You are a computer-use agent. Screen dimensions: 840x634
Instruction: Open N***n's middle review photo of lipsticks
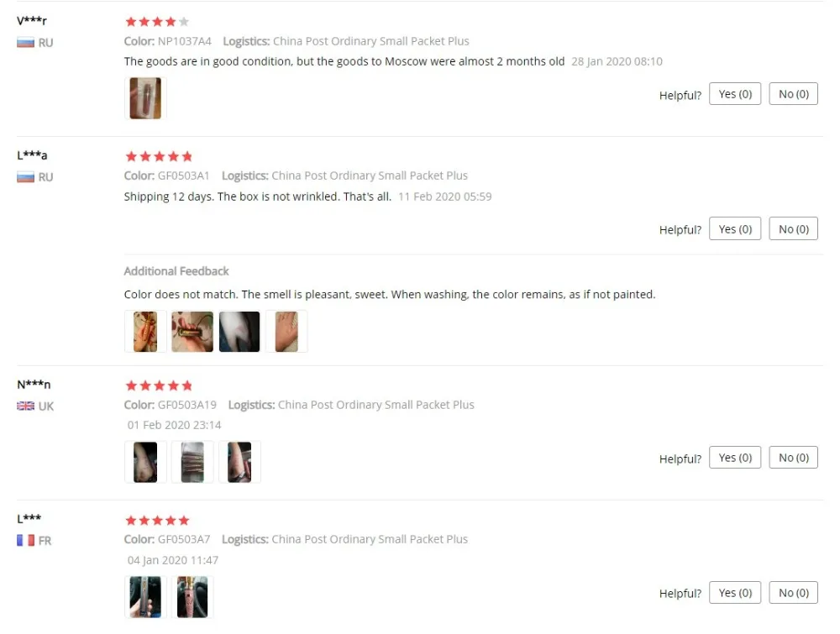192,462
